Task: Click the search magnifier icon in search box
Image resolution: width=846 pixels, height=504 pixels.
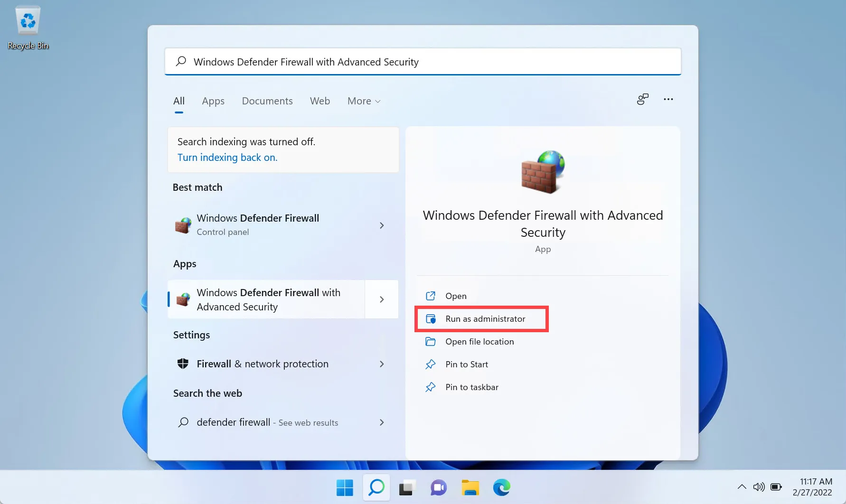Action: tap(181, 61)
